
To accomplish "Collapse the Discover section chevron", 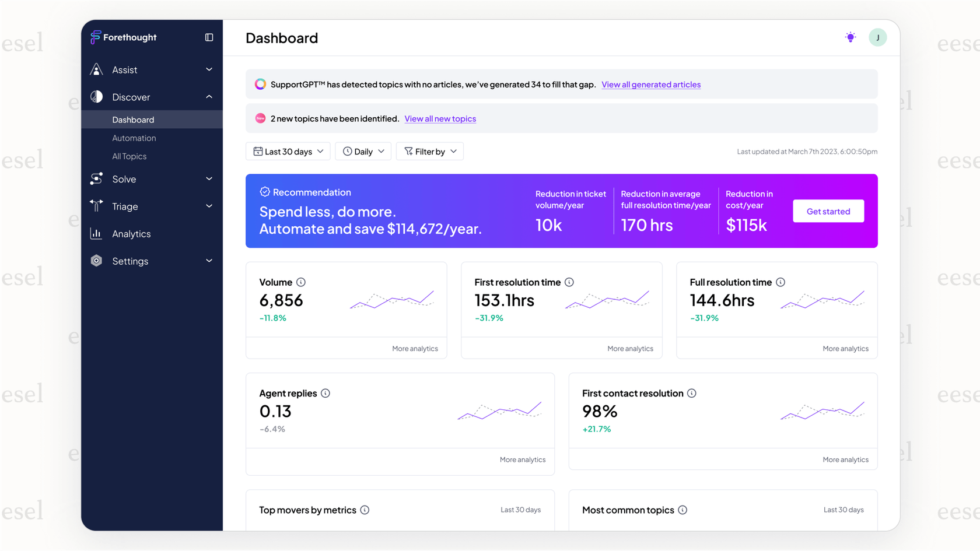I will tap(209, 97).
